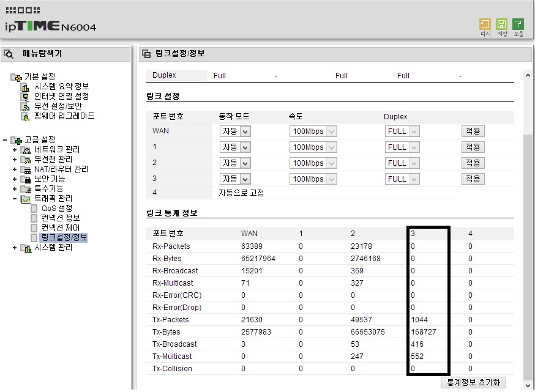
Task: Click the 시스템 요약 정보 chart icon
Action: 25,87
